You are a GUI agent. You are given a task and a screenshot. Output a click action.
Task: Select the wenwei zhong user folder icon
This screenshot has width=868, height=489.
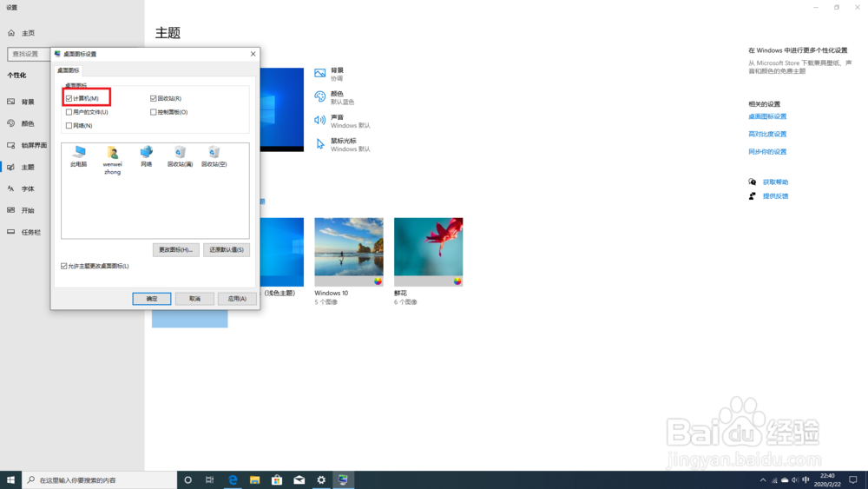click(x=112, y=160)
